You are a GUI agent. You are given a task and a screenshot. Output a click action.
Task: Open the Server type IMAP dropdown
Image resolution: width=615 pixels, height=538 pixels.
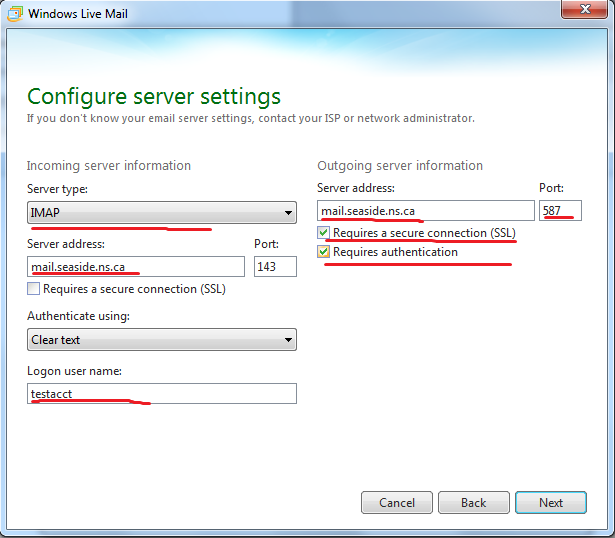tap(162, 213)
